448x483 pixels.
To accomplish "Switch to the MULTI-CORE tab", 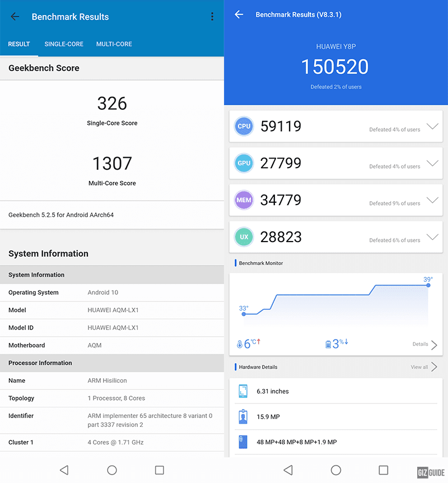I will (x=114, y=44).
